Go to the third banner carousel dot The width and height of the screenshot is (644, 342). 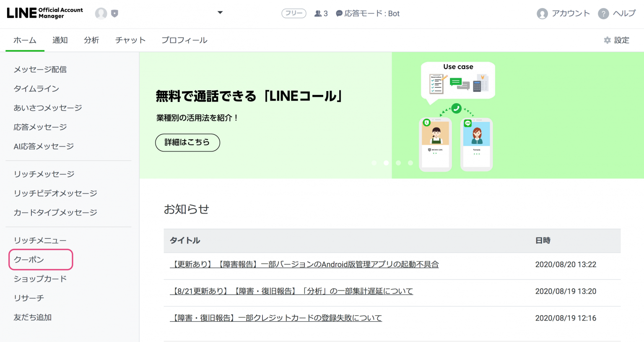[x=398, y=163]
